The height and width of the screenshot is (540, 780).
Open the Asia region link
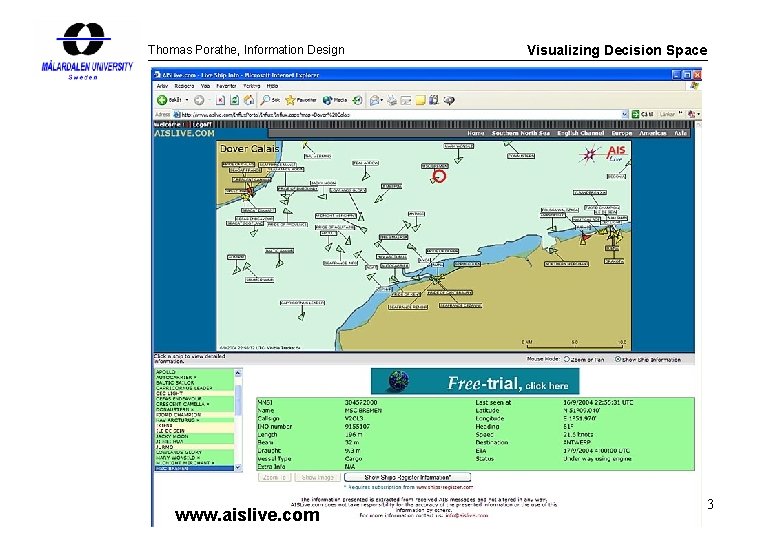(681, 133)
